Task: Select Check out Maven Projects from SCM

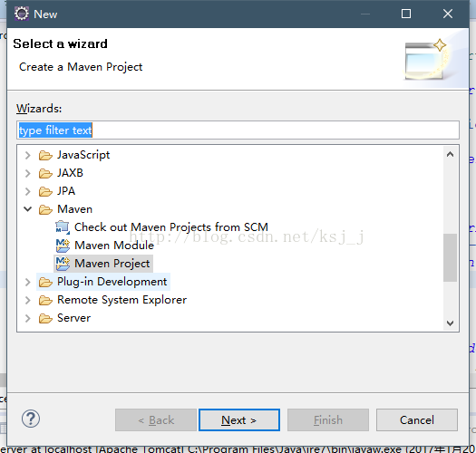Action: (162, 227)
